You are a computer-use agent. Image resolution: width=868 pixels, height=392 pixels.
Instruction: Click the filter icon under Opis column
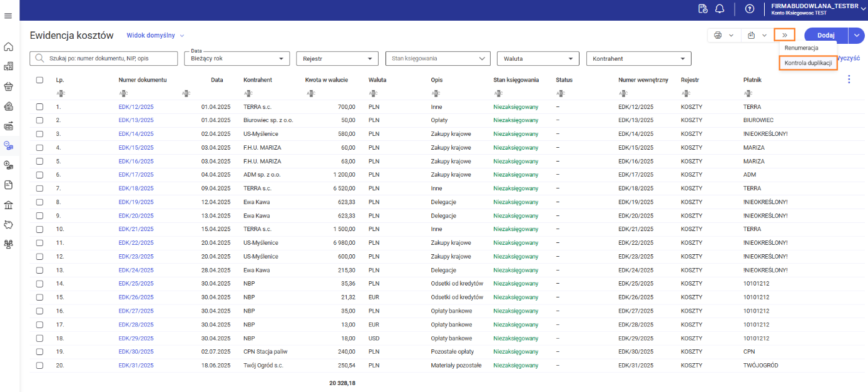[436, 93]
